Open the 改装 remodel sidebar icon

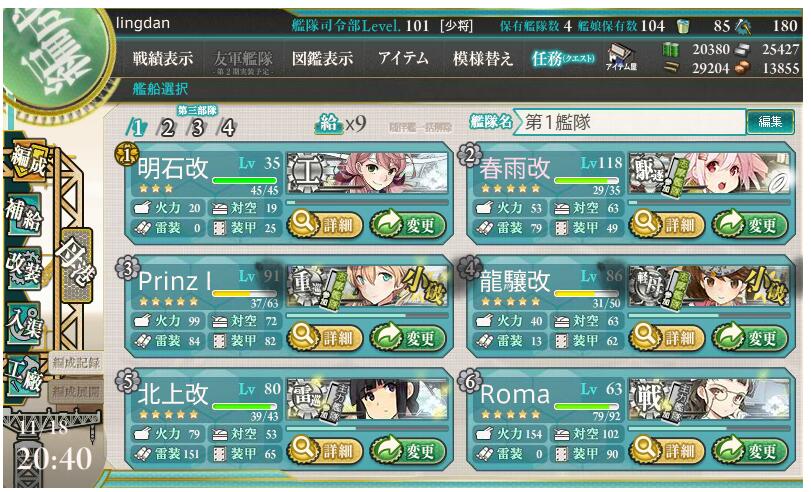tap(23, 268)
